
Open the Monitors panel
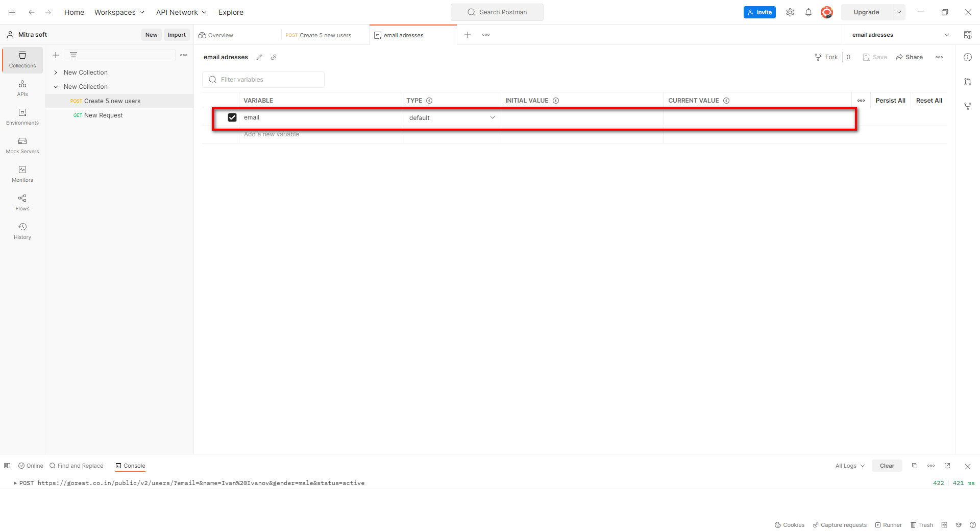(x=22, y=174)
